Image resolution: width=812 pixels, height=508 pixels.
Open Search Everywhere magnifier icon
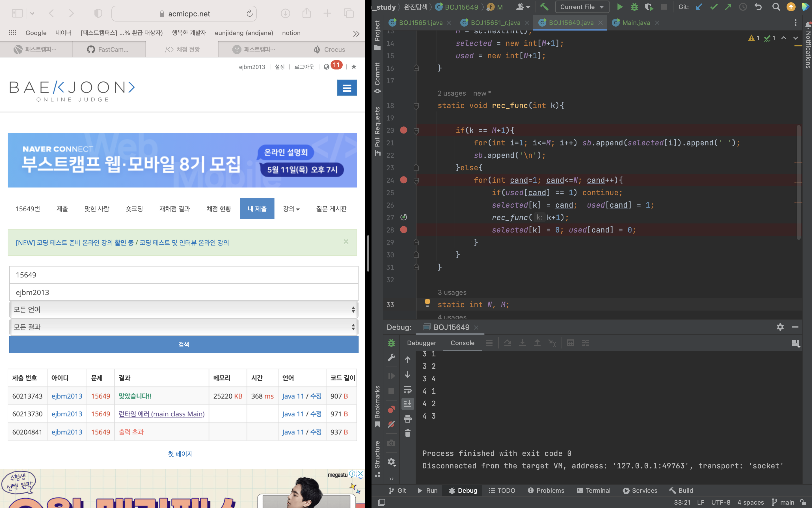click(776, 7)
